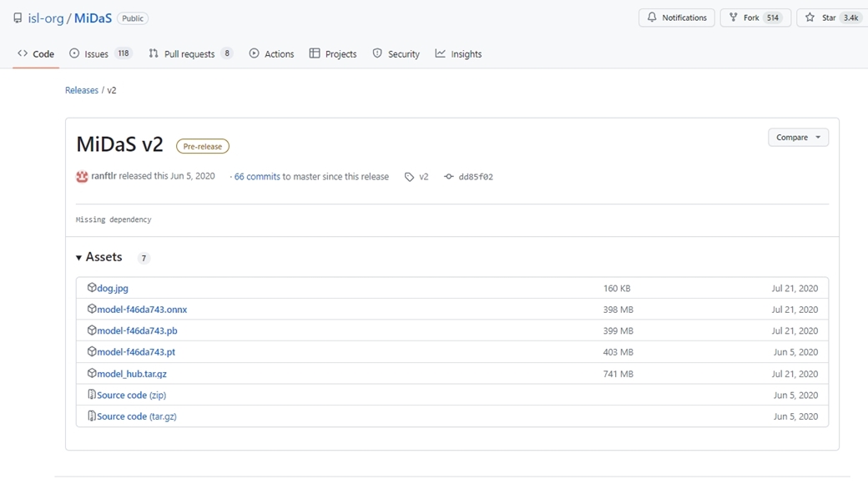Download model_hub.tar.gz asset
Viewport: 868px width, 484px height.
(132, 374)
